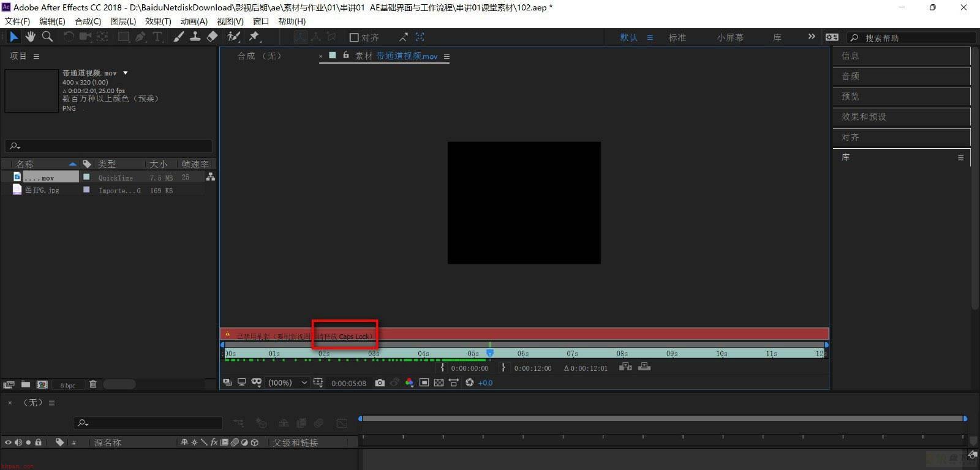Select the Hand tool
The height and width of the screenshot is (470, 980).
pos(31,37)
